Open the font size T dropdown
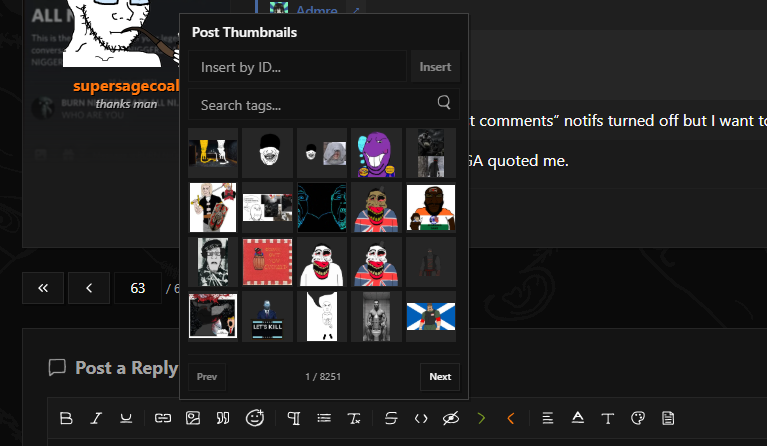Image resolution: width=767 pixels, height=446 pixels. coord(608,417)
